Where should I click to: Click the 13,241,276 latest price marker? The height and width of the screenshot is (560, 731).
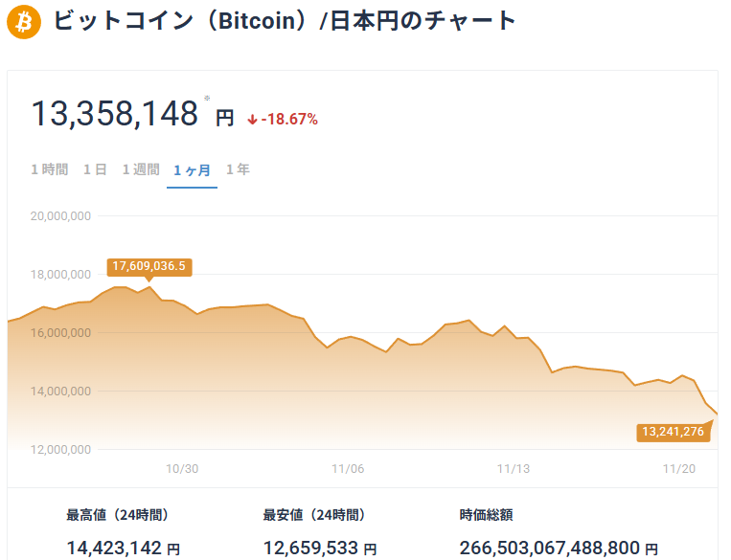[674, 433]
